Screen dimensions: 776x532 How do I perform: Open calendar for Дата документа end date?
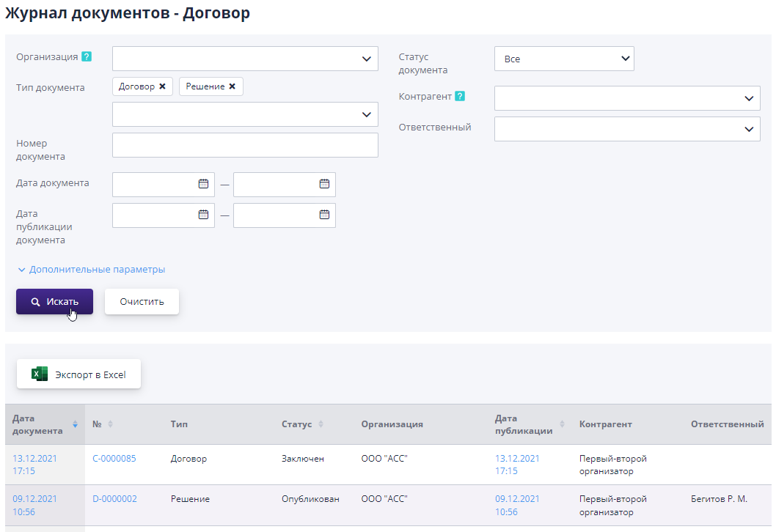[324, 184]
